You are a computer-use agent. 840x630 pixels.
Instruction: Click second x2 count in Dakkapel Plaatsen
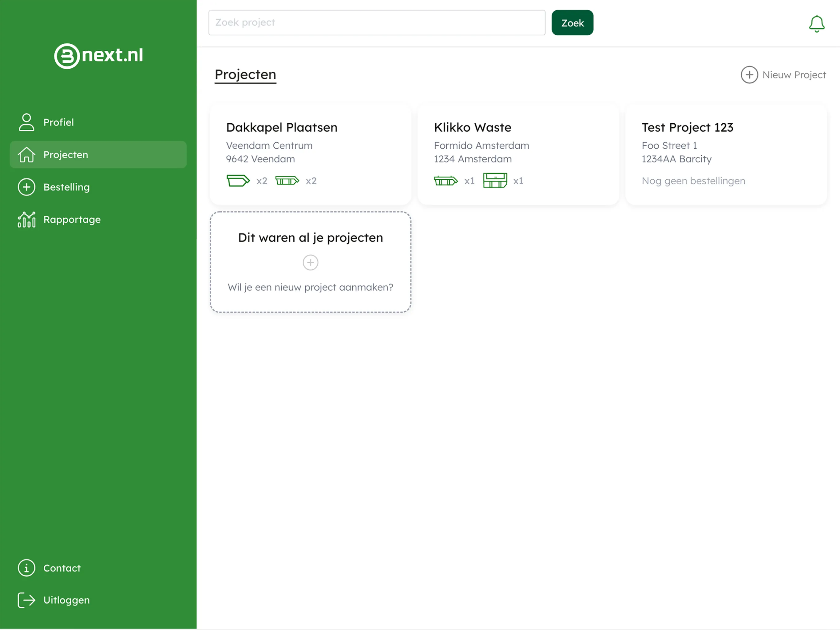pyautogui.click(x=311, y=181)
